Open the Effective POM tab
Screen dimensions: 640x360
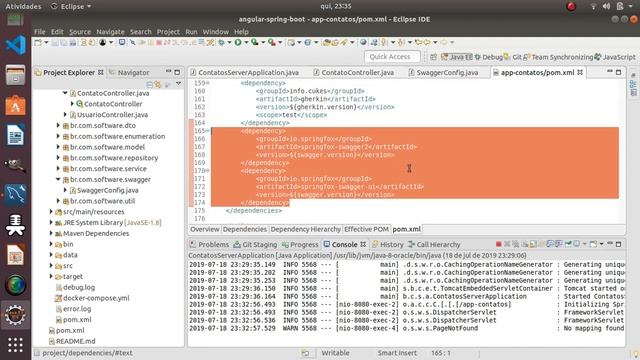[x=366, y=229]
